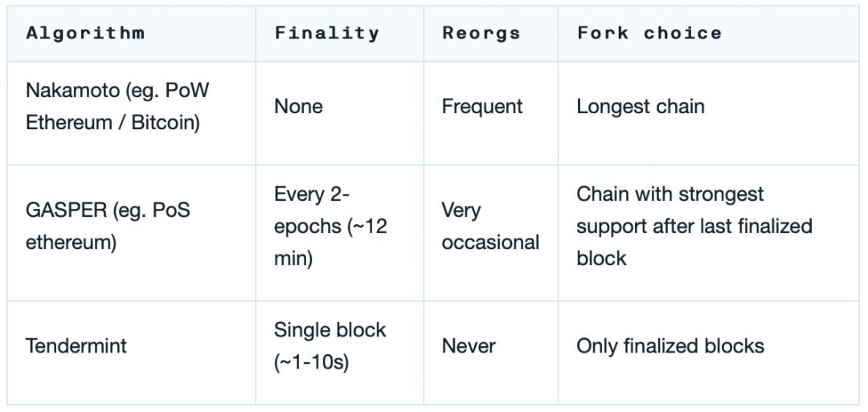This screenshot has width=868, height=412.
Task: Click the 'Very occasional' reorgs cell
Action: click(490, 226)
